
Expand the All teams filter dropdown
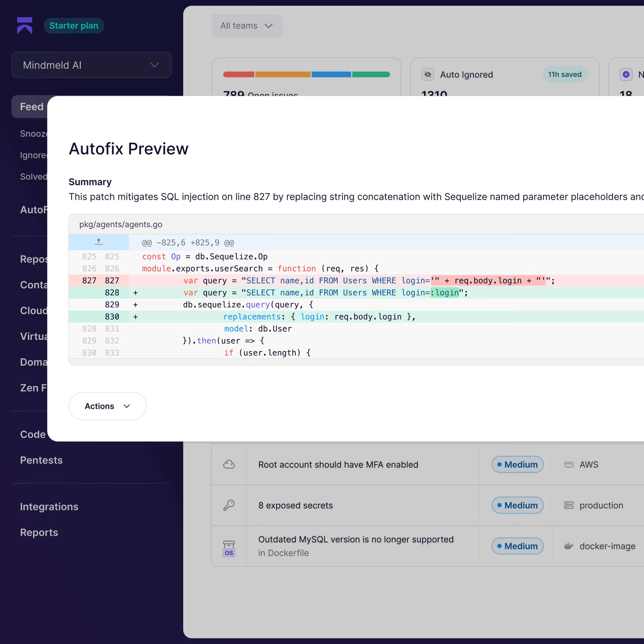(x=247, y=26)
